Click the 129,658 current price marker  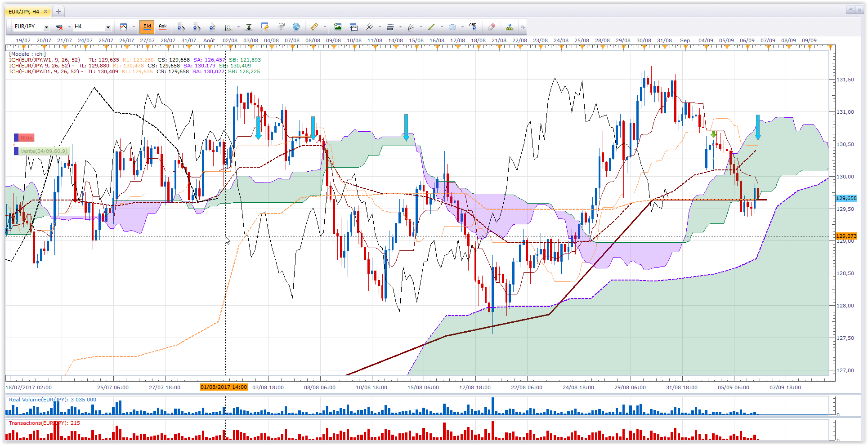(x=846, y=198)
